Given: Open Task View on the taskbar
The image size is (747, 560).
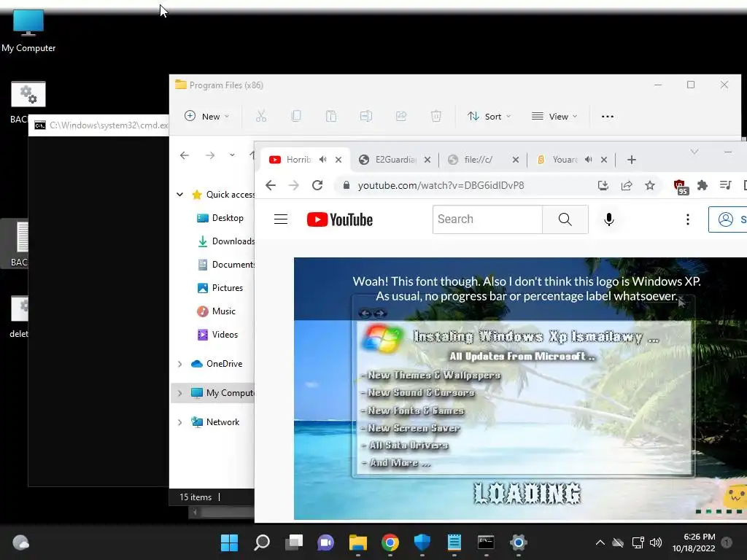Looking at the screenshot, I should pos(294,542).
